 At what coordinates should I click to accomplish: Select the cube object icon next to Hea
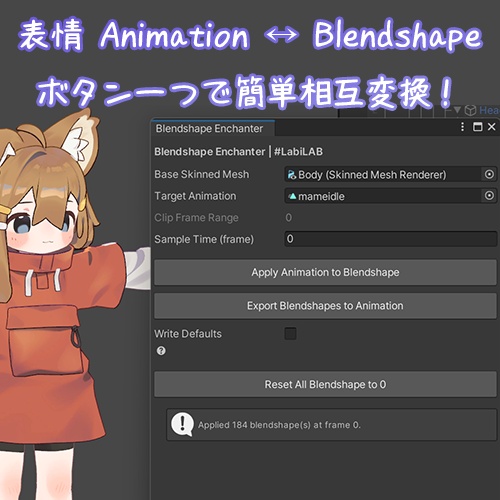coord(470,110)
